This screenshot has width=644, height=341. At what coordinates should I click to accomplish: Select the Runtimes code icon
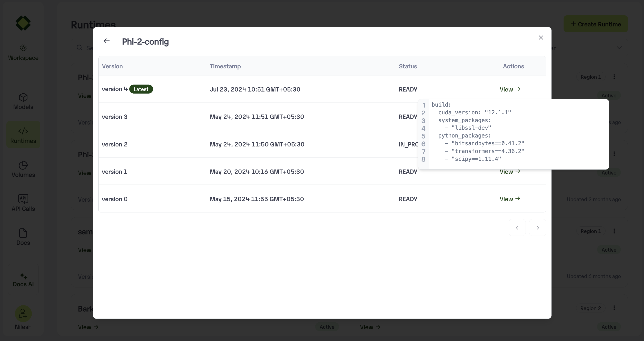(x=23, y=131)
